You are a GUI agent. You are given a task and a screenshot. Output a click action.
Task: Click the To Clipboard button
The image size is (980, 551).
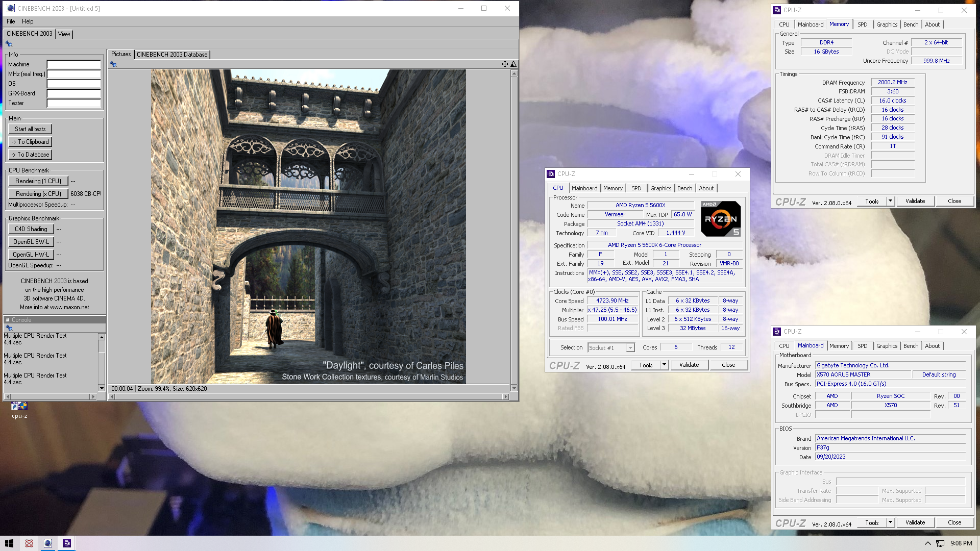click(x=30, y=142)
